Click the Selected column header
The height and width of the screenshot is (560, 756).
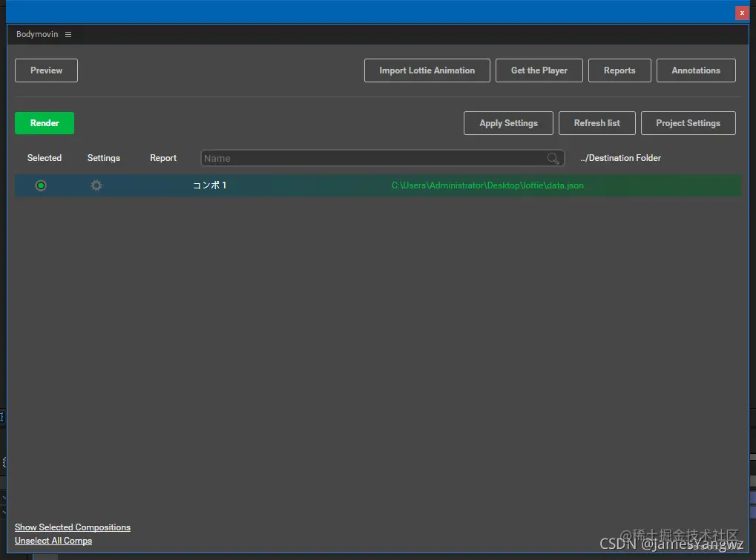[x=45, y=158]
